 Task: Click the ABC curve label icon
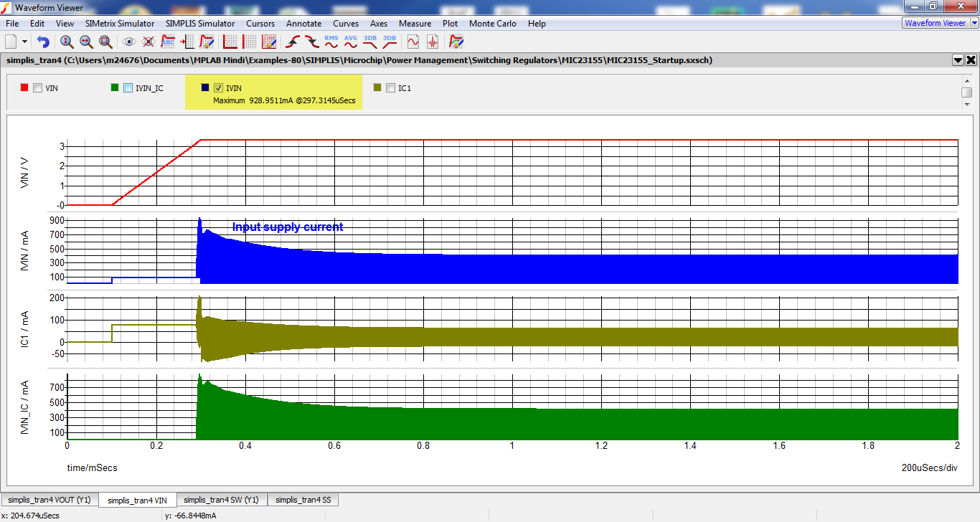pyautogui.click(x=168, y=42)
